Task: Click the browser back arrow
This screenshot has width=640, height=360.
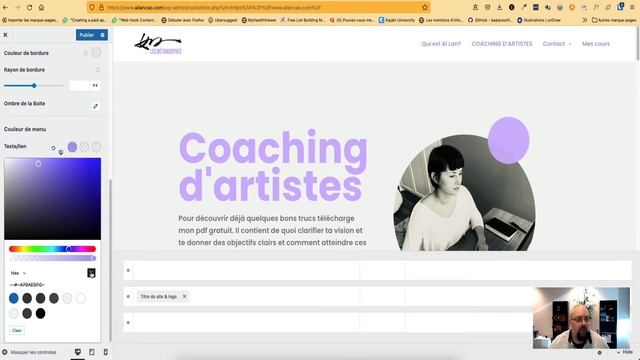Action: point(6,7)
